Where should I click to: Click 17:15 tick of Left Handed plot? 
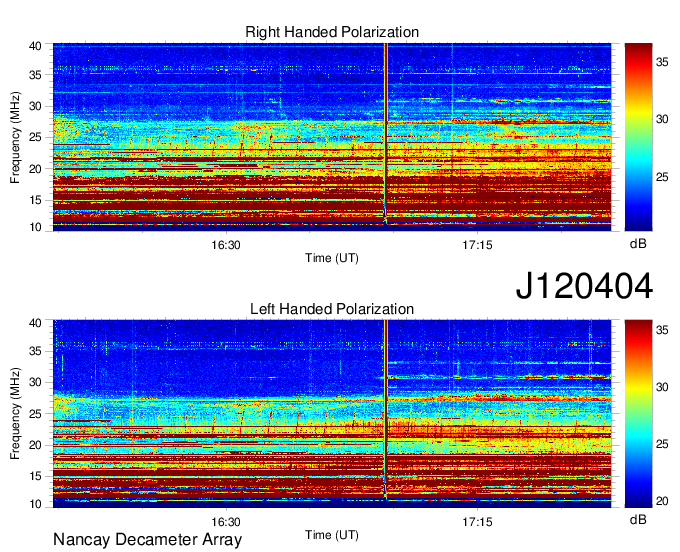click(477, 522)
